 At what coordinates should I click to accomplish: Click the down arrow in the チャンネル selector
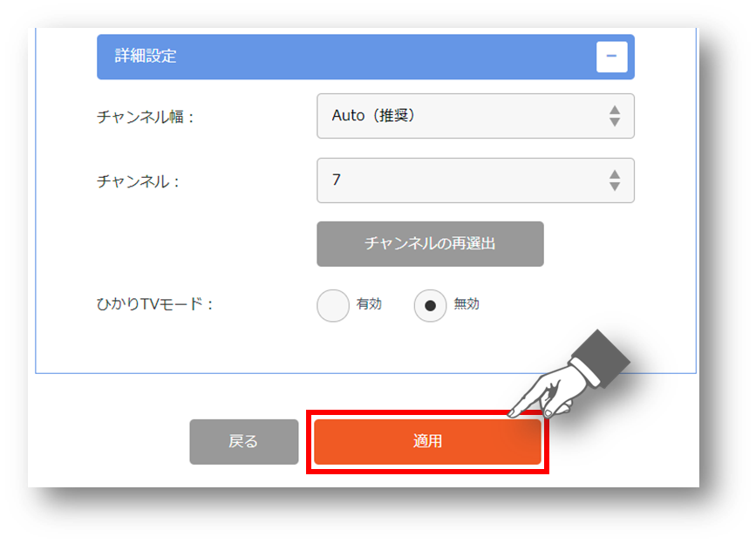(614, 187)
